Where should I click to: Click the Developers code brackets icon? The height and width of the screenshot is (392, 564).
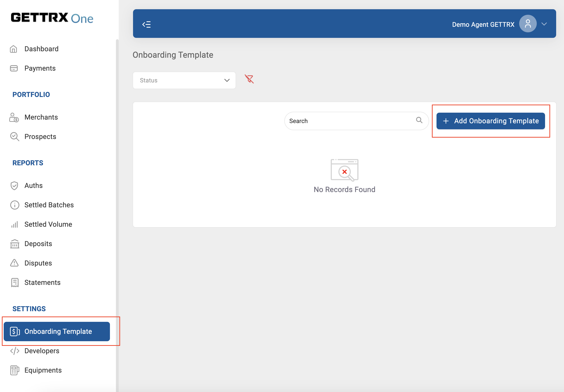(15, 351)
